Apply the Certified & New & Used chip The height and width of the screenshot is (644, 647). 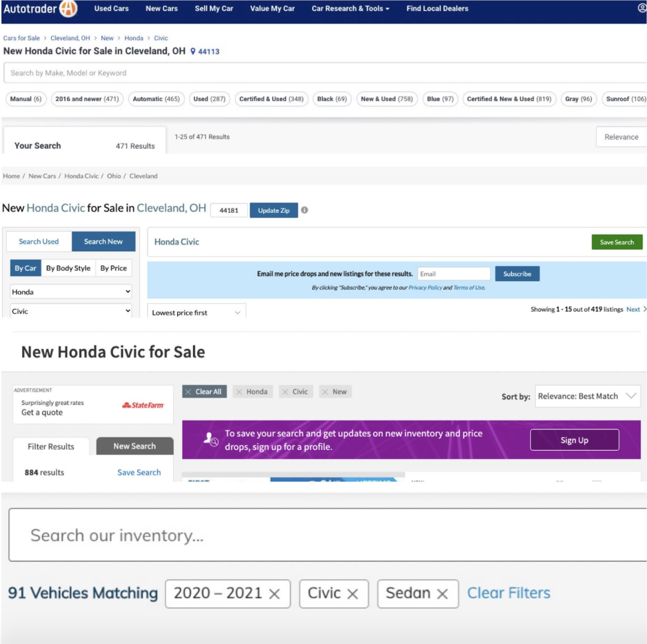click(x=509, y=99)
